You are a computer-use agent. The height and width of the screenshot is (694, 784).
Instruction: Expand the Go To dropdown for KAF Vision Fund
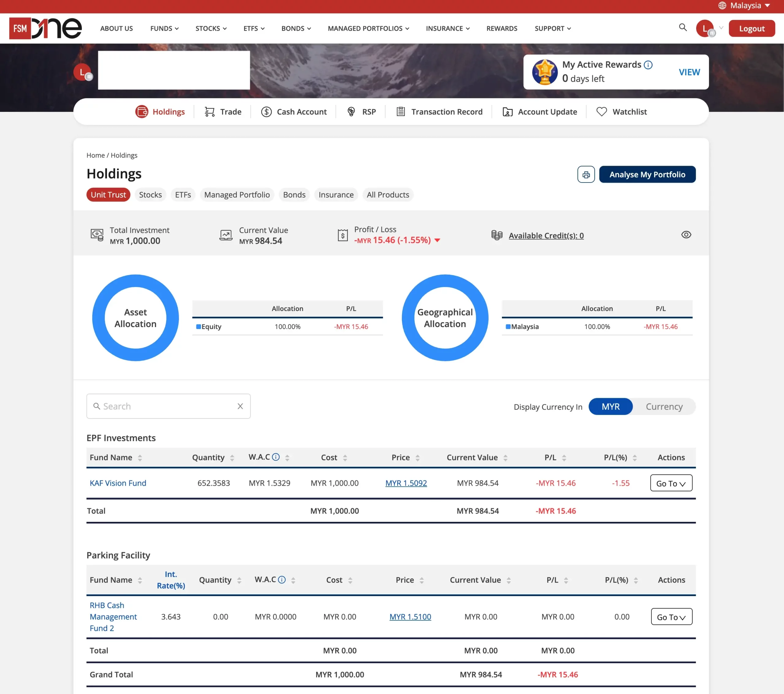point(671,483)
